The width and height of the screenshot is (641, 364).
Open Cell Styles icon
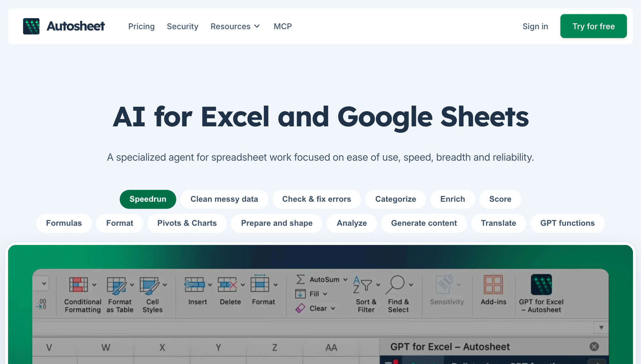[149, 285]
